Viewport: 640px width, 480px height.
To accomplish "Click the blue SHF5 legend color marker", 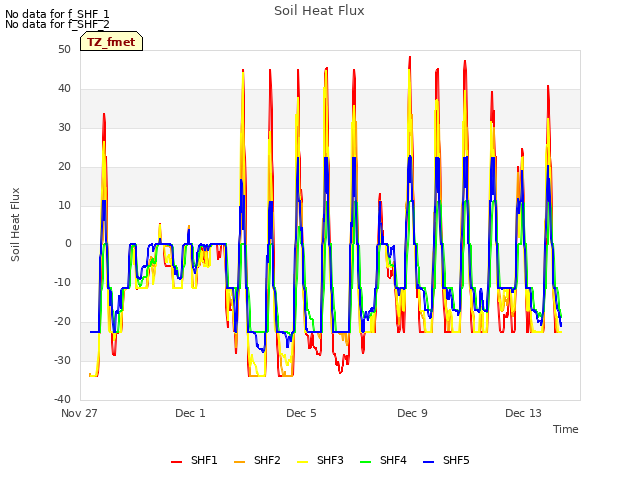I will point(428,462).
